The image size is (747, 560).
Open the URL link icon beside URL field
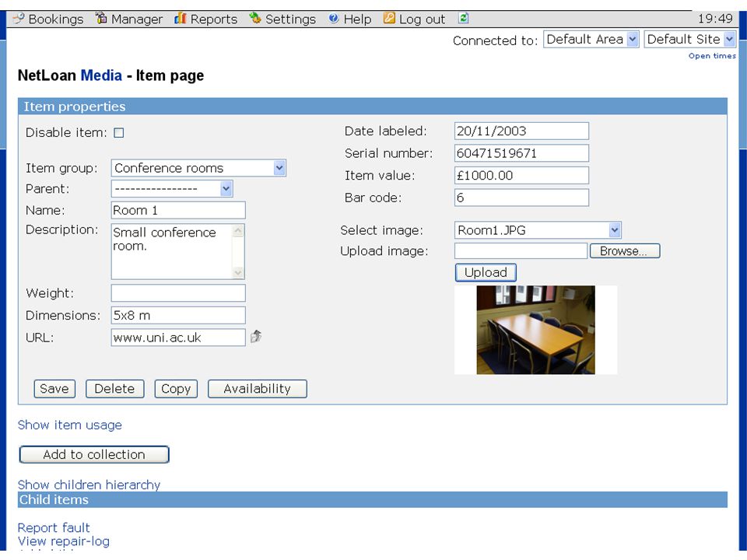click(256, 336)
